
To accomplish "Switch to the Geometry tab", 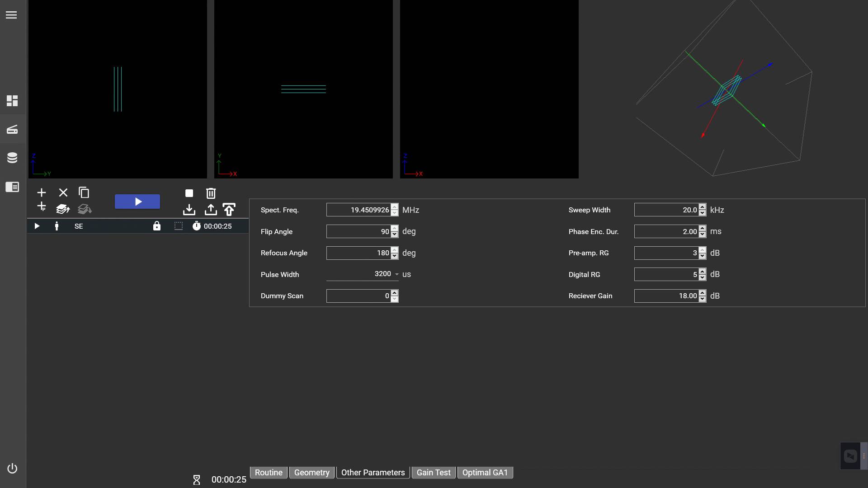I will [x=311, y=473].
